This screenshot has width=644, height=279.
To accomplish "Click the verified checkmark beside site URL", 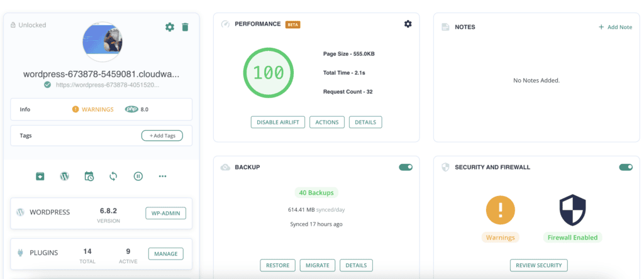I will (x=48, y=85).
